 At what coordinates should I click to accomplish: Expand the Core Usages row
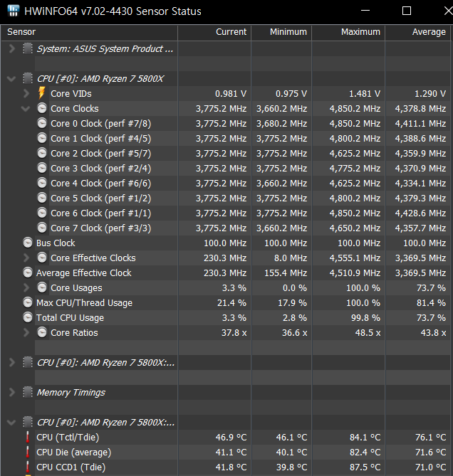[x=26, y=287]
